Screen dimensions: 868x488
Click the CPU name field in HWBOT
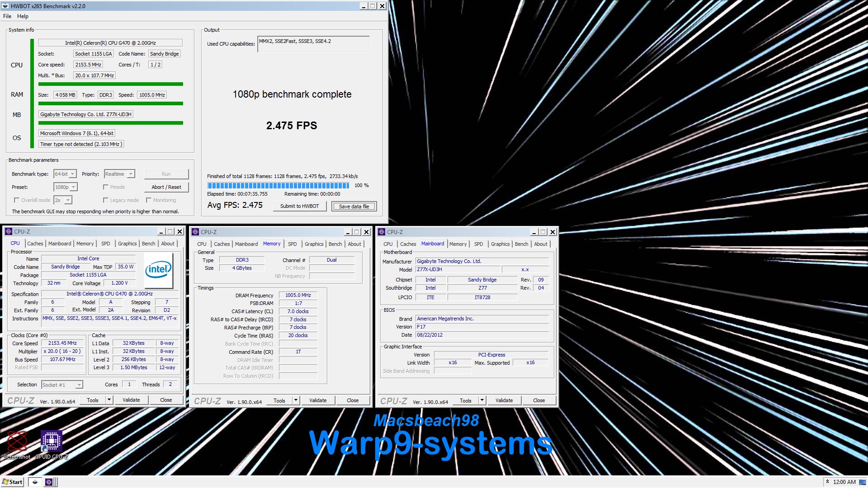click(110, 43)
